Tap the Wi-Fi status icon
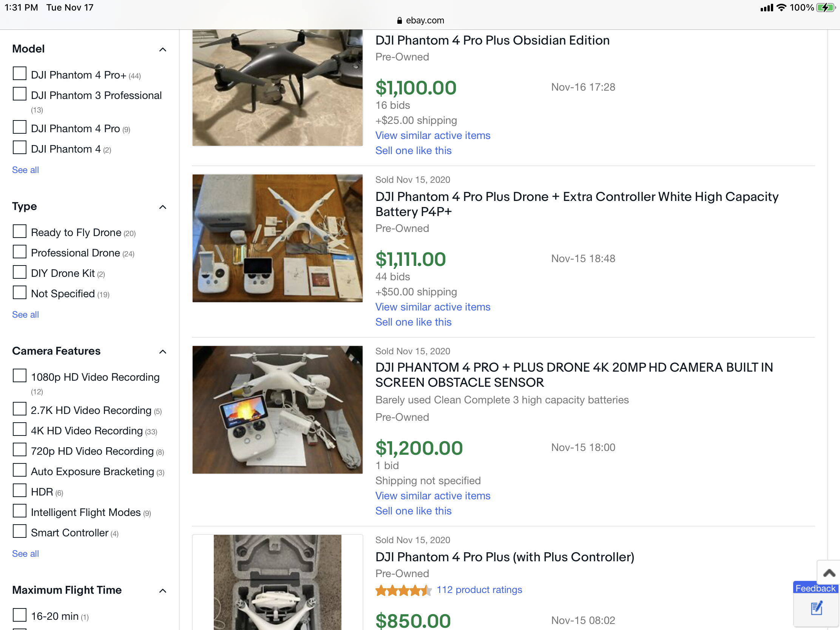Viewport: 840px width, 630px height. [781, 8]
